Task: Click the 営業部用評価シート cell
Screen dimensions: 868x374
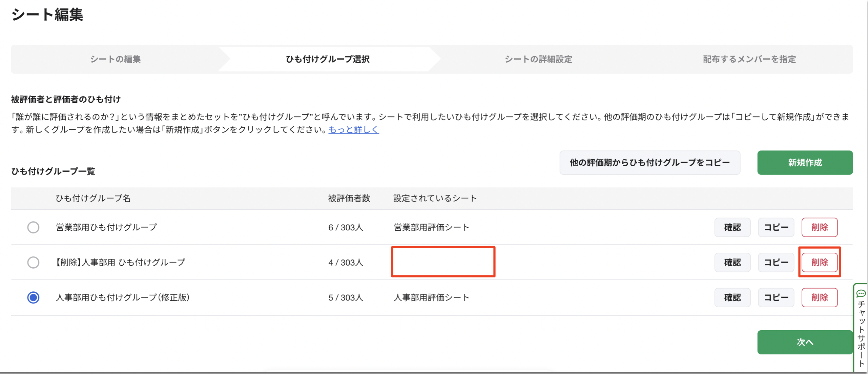Action: tap(431, 227)
